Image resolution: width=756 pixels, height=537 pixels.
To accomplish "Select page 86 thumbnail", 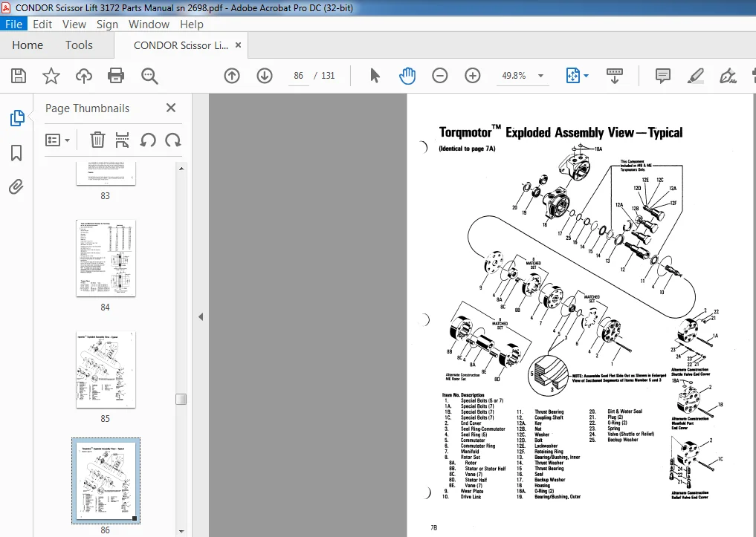I will tap(106, 481).
